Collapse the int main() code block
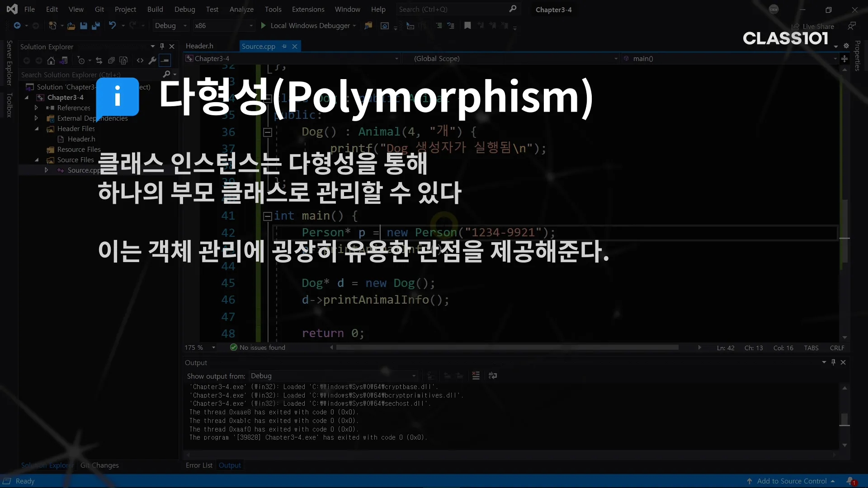The width and height of the screenshot is (868, 488). coord(267,216)
